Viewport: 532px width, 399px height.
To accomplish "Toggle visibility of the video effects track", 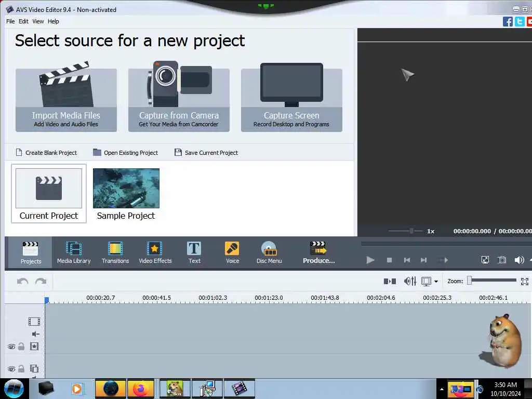I will pyautogui.click(x=11, y=347).
